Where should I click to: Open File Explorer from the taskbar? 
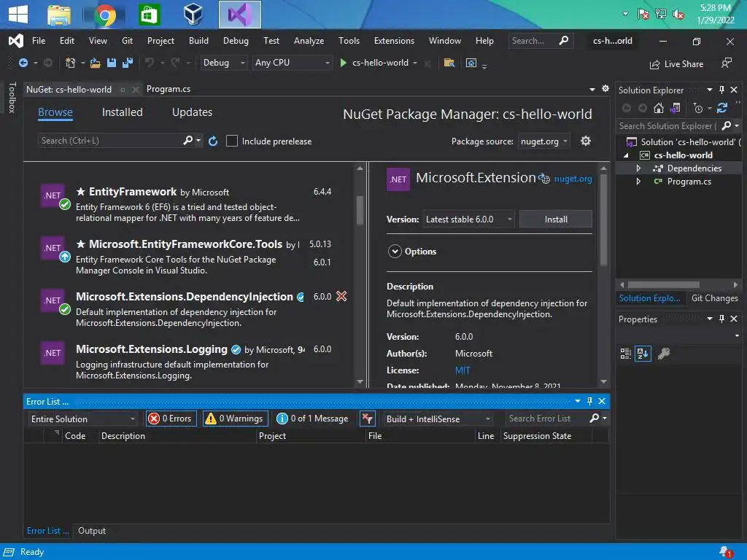[59, 15]
